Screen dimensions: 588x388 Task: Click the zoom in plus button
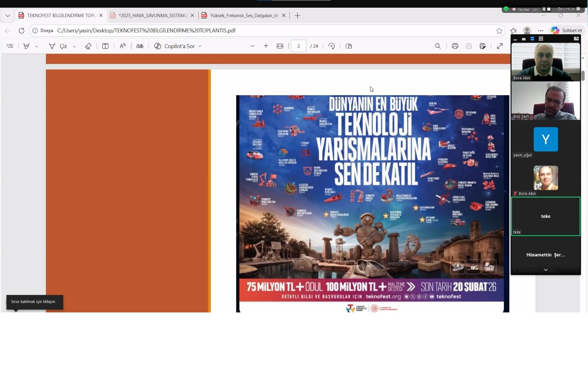point(266,46)
